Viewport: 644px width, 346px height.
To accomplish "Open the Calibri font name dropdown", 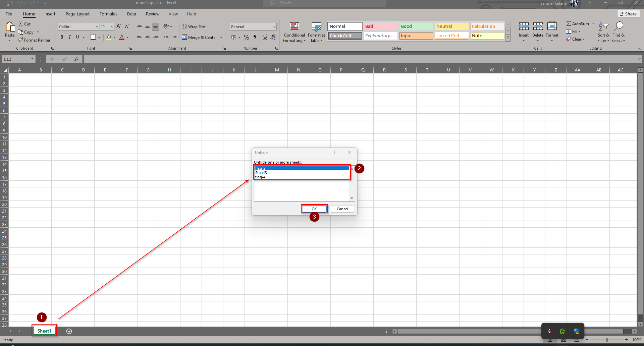I will [97, 27].
